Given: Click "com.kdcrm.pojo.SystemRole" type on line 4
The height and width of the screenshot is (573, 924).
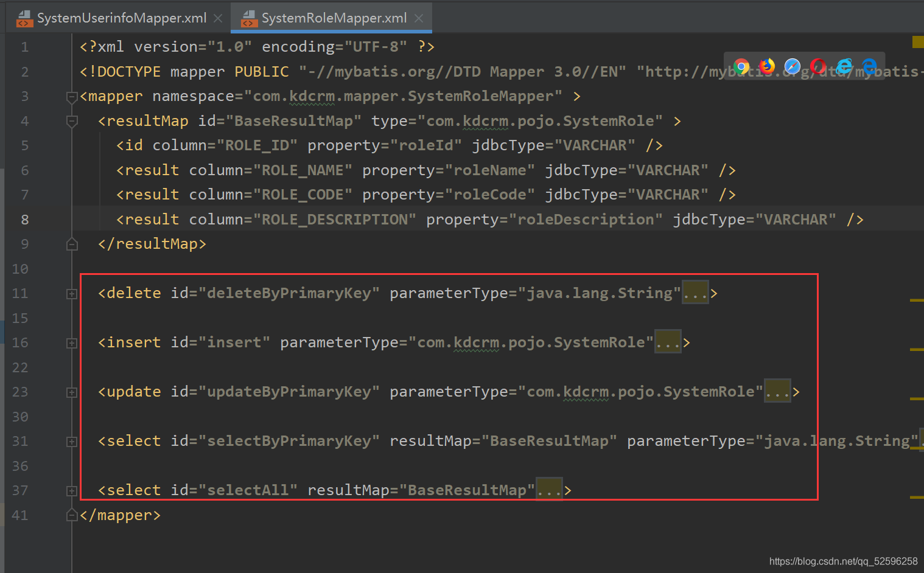Looking at the screenshot, I should (x=540, y=121).
